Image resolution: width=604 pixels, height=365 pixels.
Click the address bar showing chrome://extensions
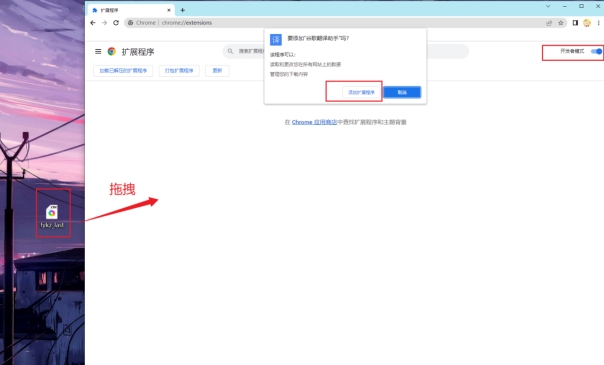(345, 23)
